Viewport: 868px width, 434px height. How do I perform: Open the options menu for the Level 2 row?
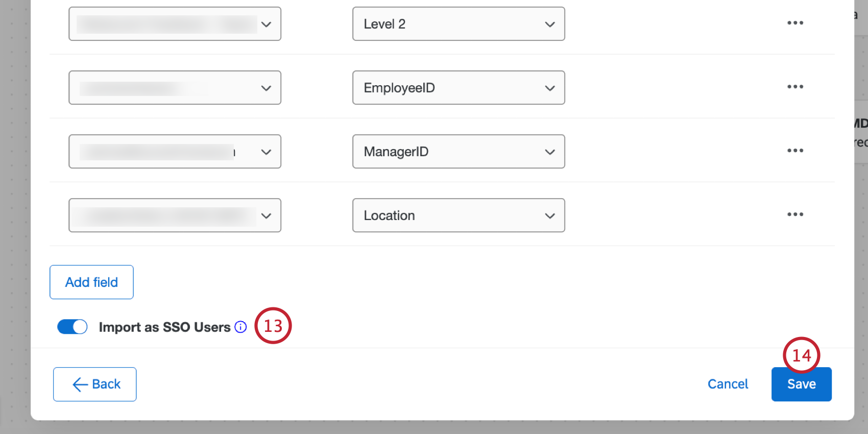click(x=795, y=22)
